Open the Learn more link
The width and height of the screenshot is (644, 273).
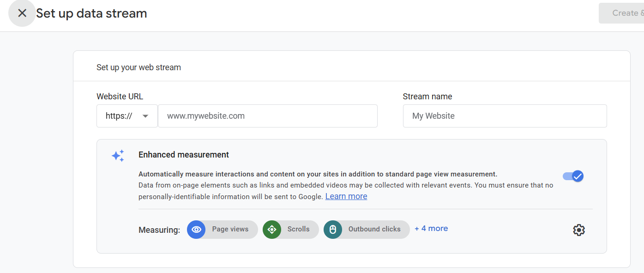coord(346,196)
